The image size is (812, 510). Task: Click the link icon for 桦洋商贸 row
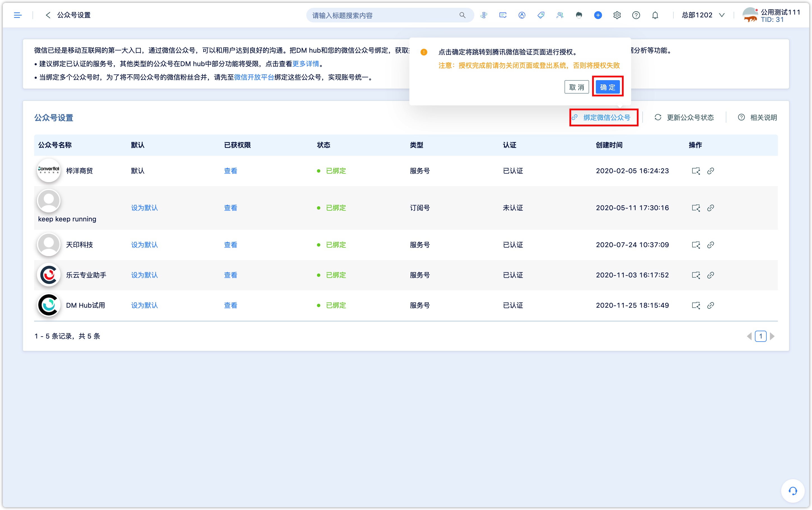pyautogui.click(x=711, y=171)
